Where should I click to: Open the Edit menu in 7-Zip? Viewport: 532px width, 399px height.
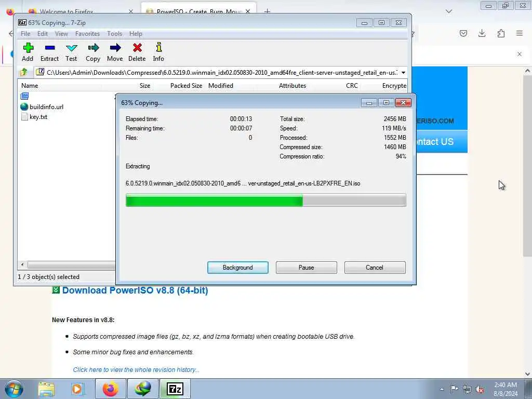point(43,34)
